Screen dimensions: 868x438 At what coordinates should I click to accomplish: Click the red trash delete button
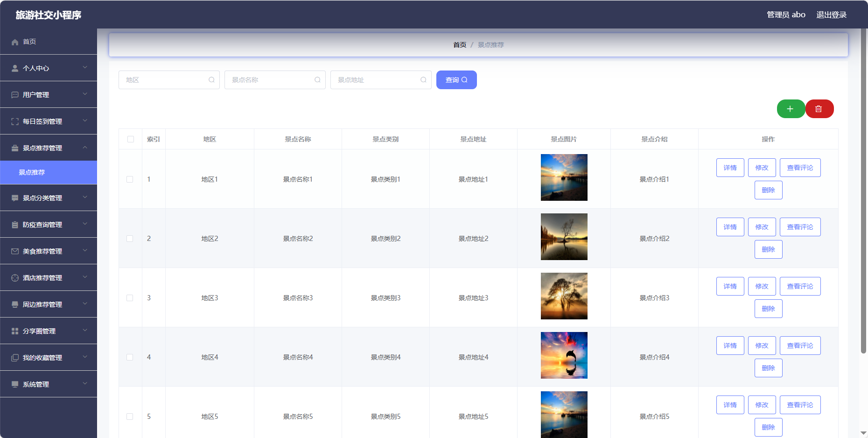pos(819,109)
